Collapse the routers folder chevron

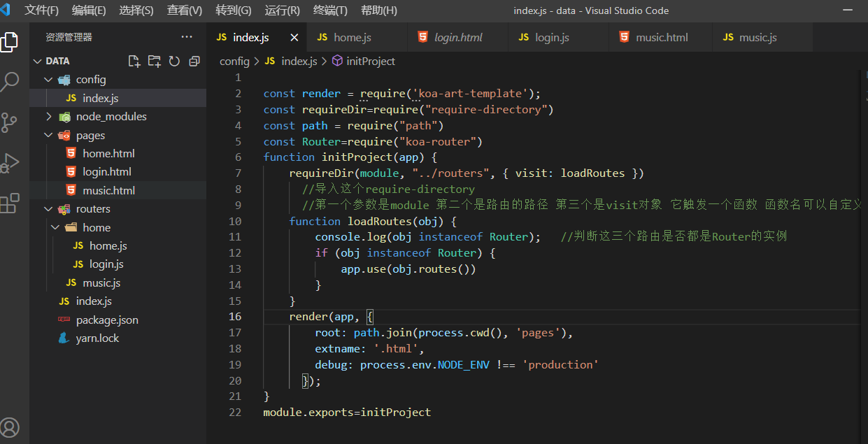click(48, 209)
